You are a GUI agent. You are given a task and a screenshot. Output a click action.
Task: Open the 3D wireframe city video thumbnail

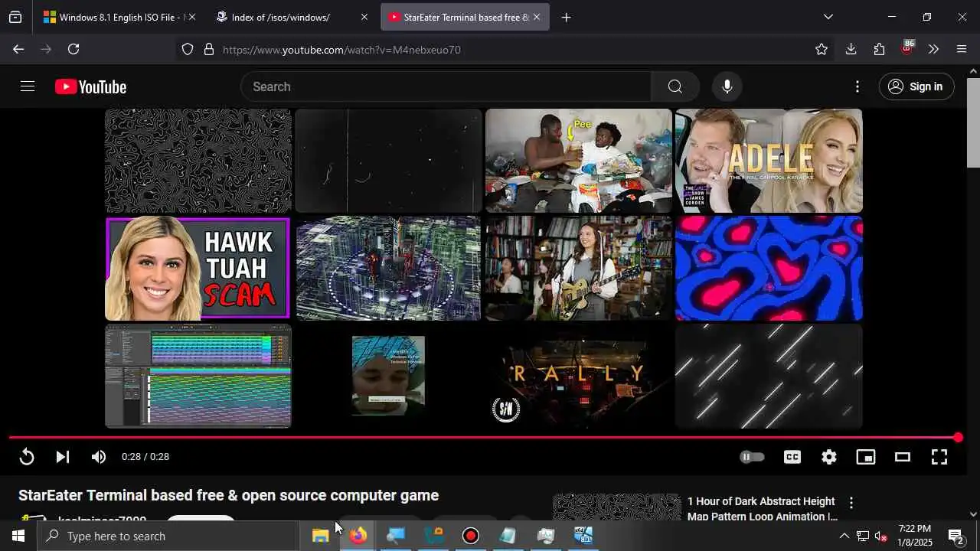point(388,268)
